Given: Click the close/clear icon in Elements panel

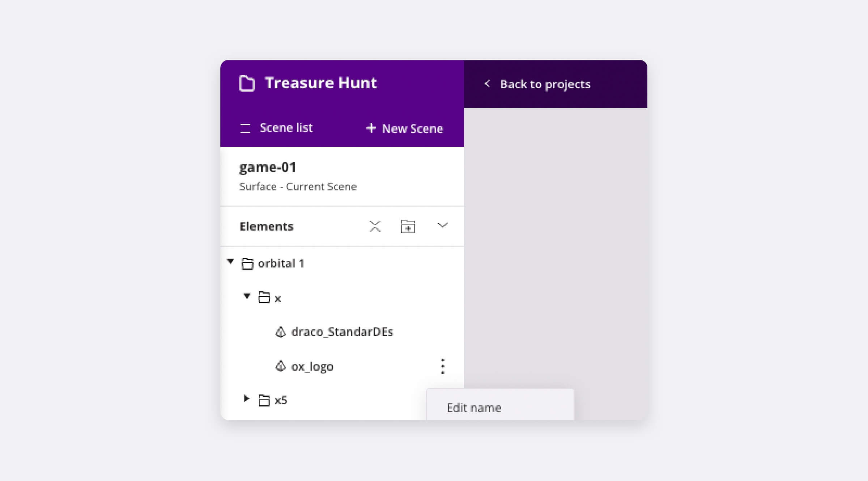Looking at the screenshot, I should [x=375, y=226].
